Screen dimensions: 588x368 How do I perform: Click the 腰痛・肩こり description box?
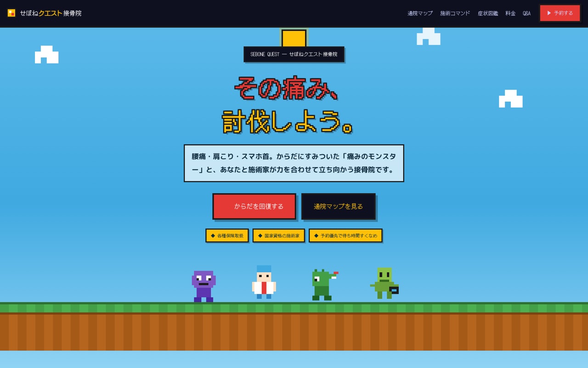pos(294,163)
